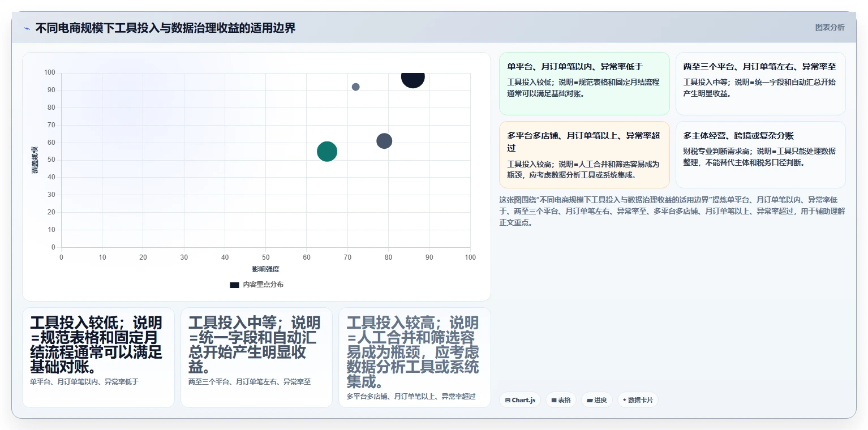Screen dimensions: 868x430
Task: Click the Chart.js chip
Action: (520, 400)
